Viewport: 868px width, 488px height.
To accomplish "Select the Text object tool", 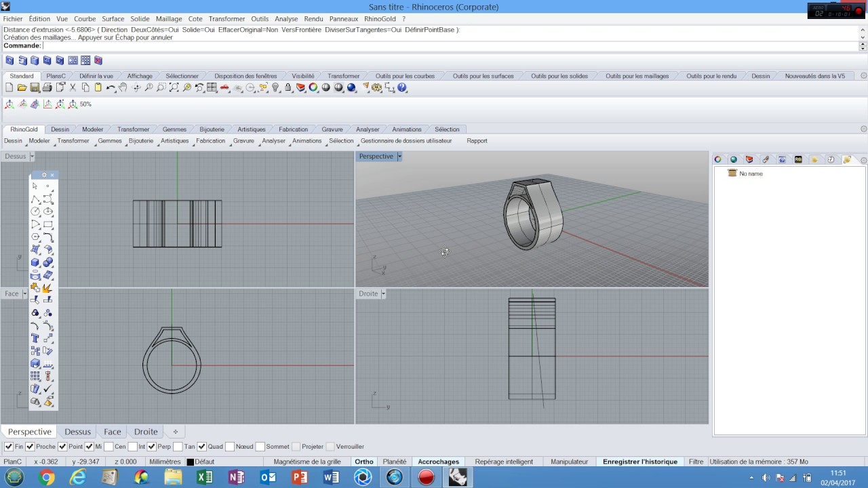I will (x=35, y=338).
